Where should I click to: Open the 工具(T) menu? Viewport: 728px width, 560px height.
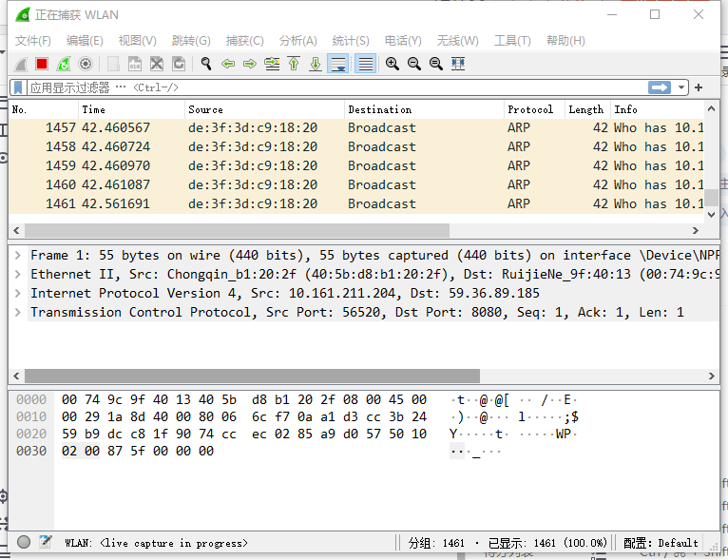(x=512, y=41)
